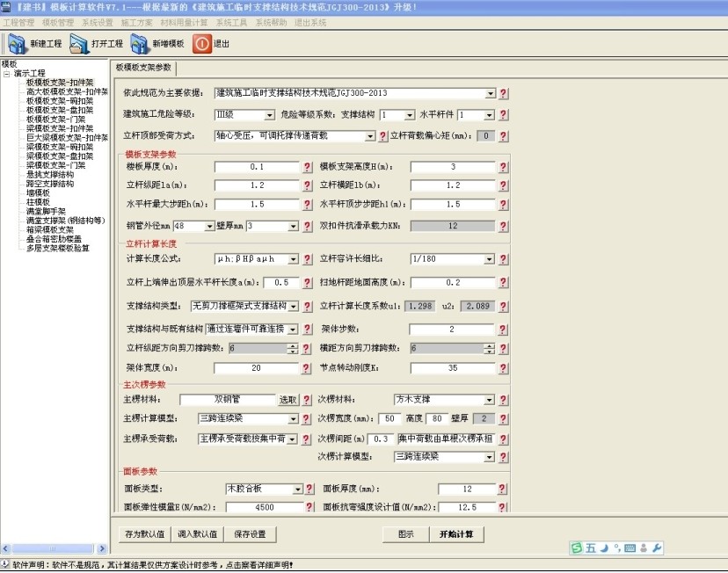Open the 工程管理 menu

(x=18, y=23)
